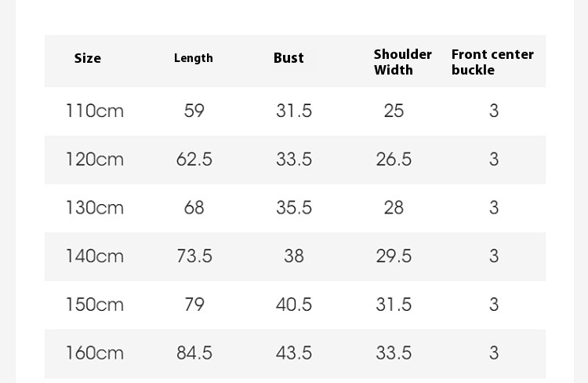
Task: Click the Bust column header
Action: [x=289, y=58]
